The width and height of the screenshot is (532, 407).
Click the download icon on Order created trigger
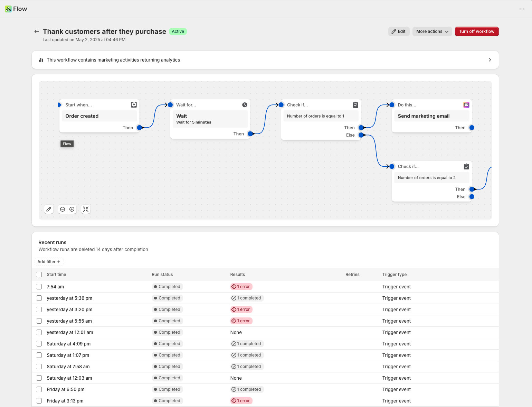[x=134, y=104]
